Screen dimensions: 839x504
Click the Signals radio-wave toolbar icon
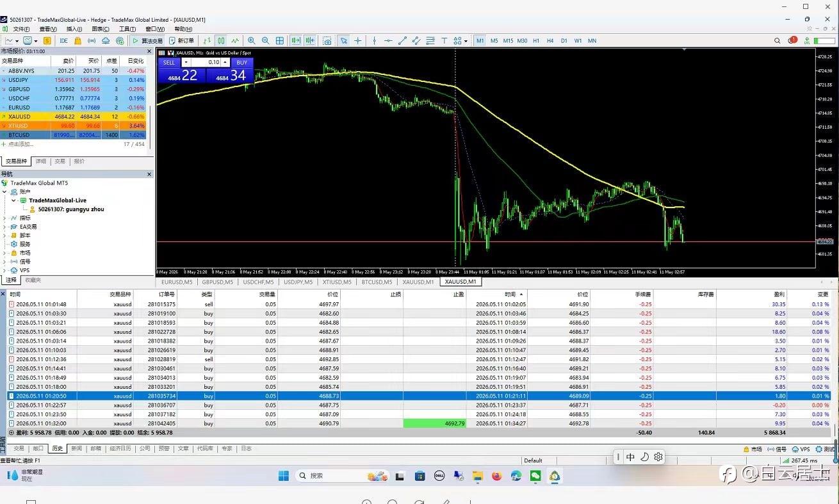coord(92,40)
